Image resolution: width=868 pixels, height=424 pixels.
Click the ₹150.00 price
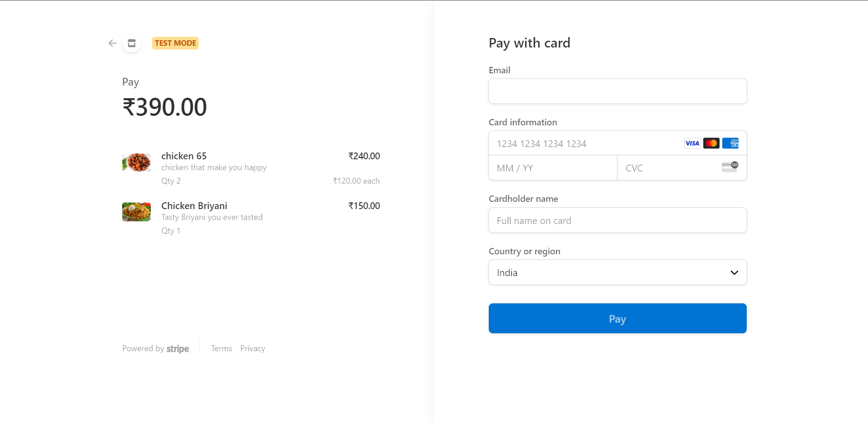click(364, 206)
